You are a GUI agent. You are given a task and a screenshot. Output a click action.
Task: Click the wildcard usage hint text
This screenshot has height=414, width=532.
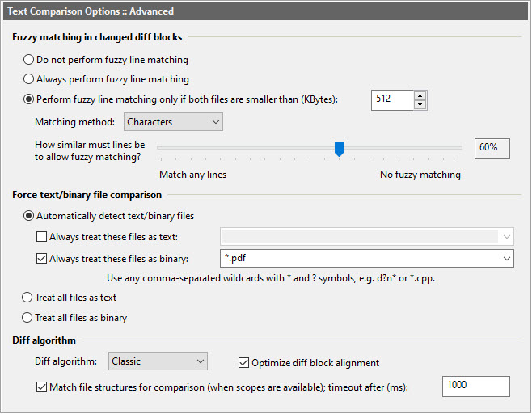[271, 278]
